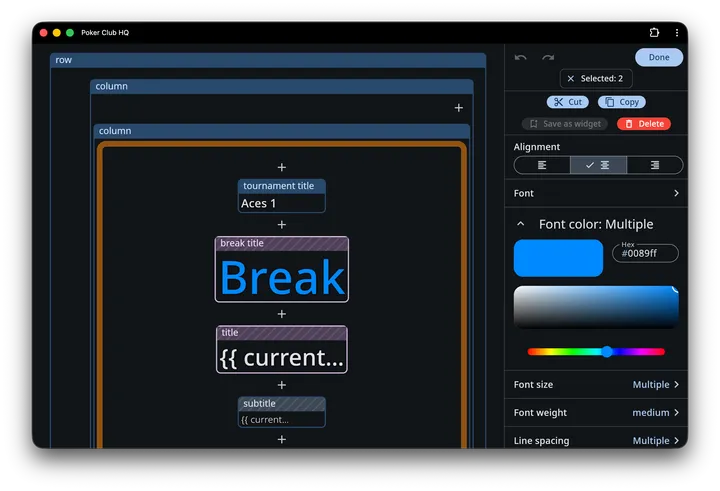Open Line spacing options
The image size is (720, 491).
point(596,440)
